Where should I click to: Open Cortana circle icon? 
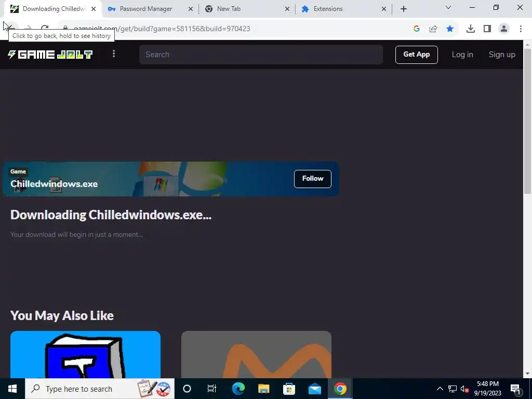point(187,389)
